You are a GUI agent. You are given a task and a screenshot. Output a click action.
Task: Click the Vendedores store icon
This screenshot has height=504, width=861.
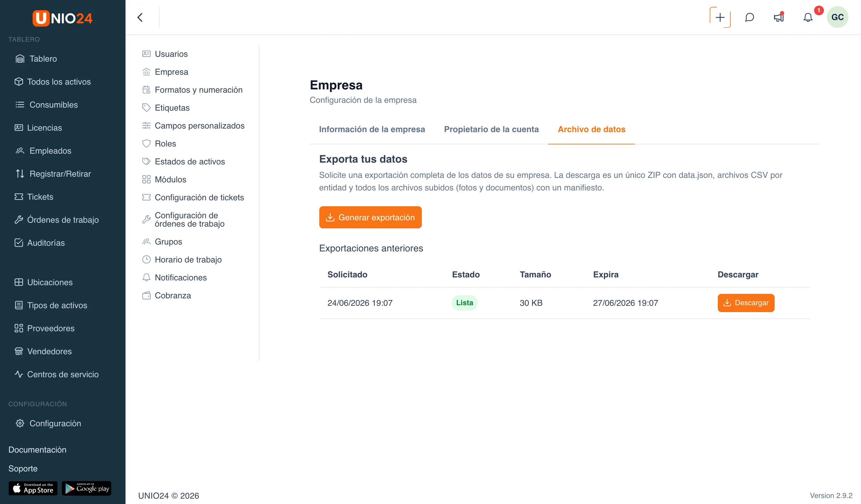[x=19, y=351]
